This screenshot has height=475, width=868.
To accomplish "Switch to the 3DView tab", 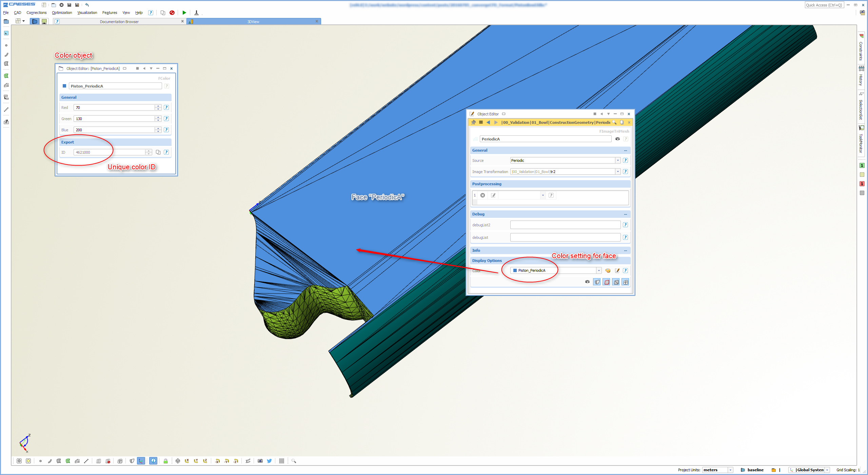I will [x=253, y=21].
